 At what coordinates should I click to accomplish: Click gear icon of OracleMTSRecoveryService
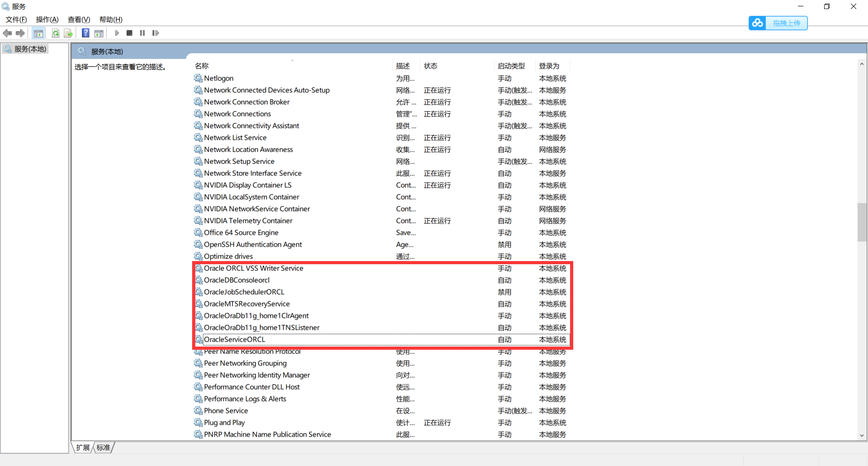198,304
